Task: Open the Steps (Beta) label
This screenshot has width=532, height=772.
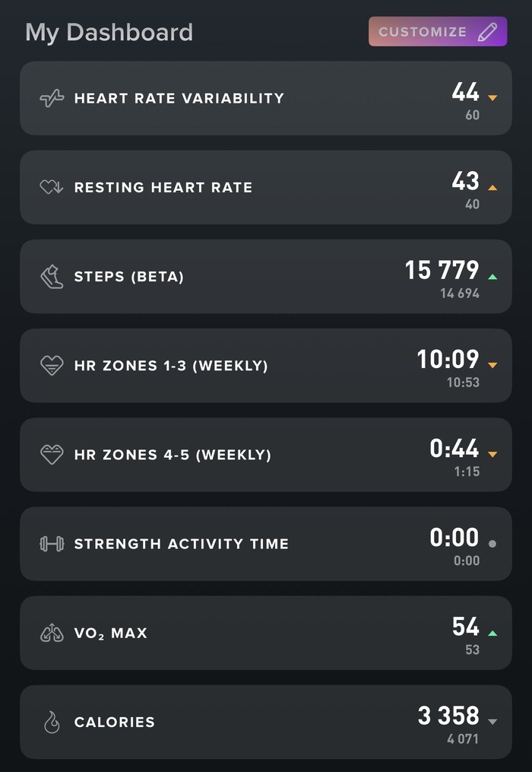Action: coord(128,277)
